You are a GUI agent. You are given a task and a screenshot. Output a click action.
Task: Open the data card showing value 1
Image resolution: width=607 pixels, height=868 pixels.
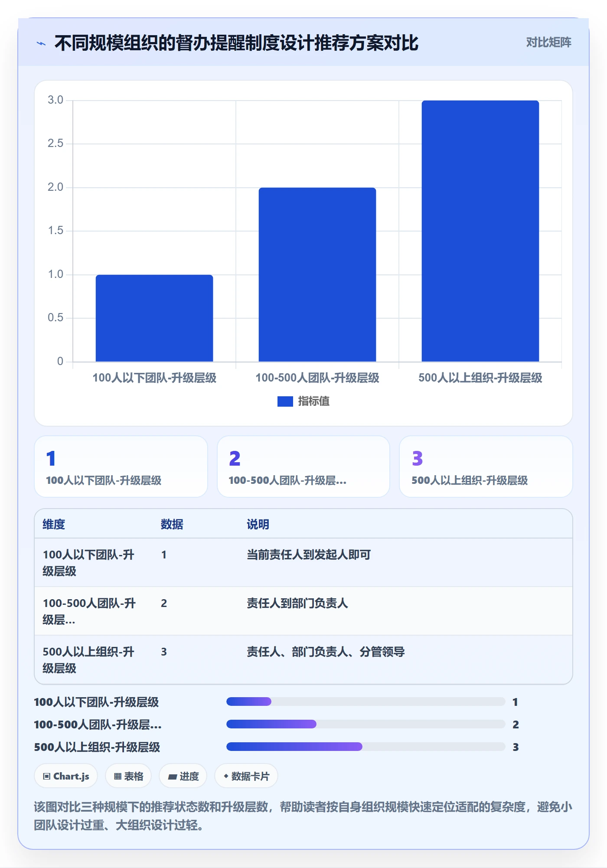tap(121, 467)
